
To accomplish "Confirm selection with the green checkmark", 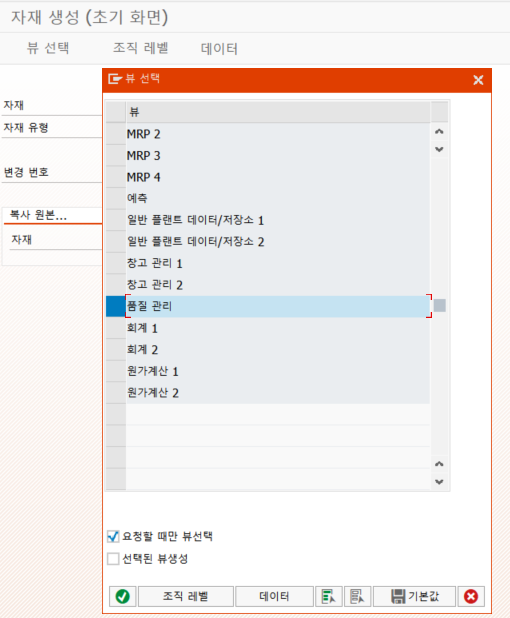I will [x=123, y=596].
